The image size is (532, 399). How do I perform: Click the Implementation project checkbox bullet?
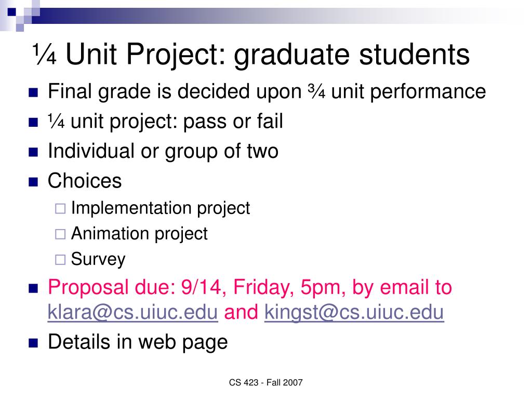[60, 208]
